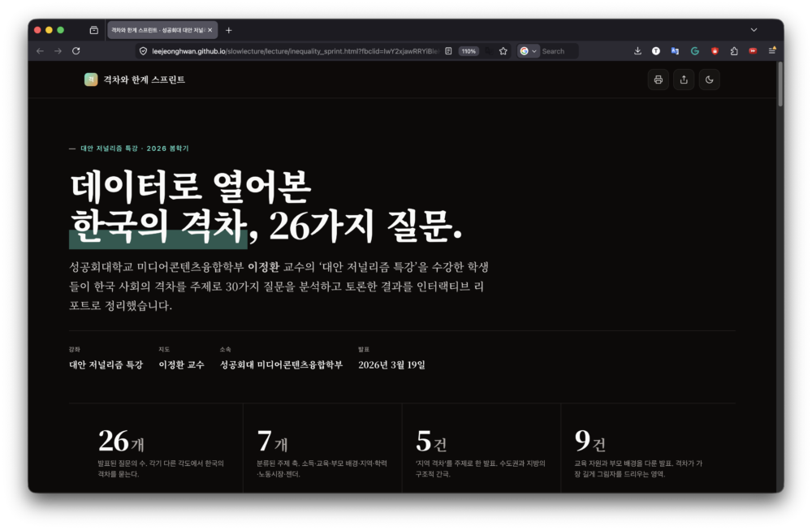Open the list all tabs chevron
The height and width of the screenshot is (530, 812).
[754, 30]
